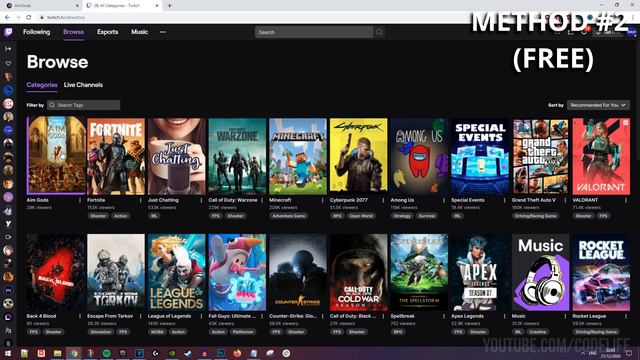The width and height of the screenshot is (640, 360).
Task: Open Spotify from the taskbar
Action: pyautogui.click(x=107, y=353)
